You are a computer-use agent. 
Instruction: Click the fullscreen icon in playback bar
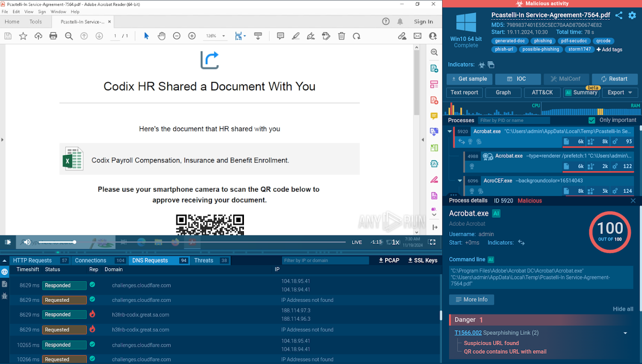pyautogui.click(x=432, y=242)
